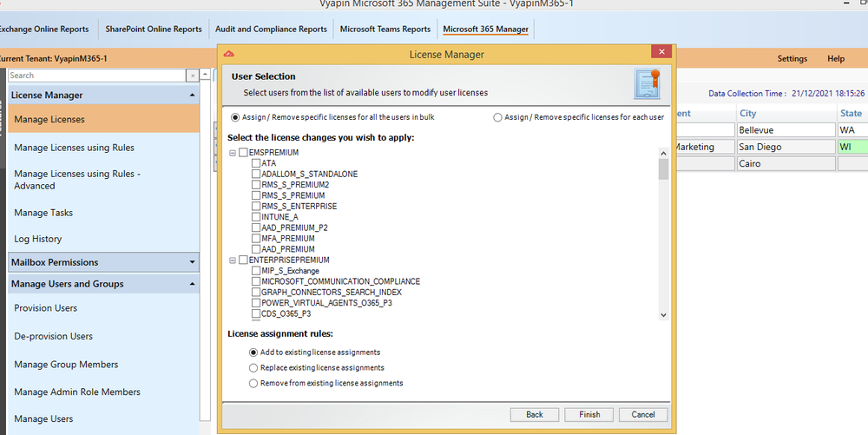Select assign/remove licenses for each user option
The image size is (868, 435).
(x=497, y=117)
